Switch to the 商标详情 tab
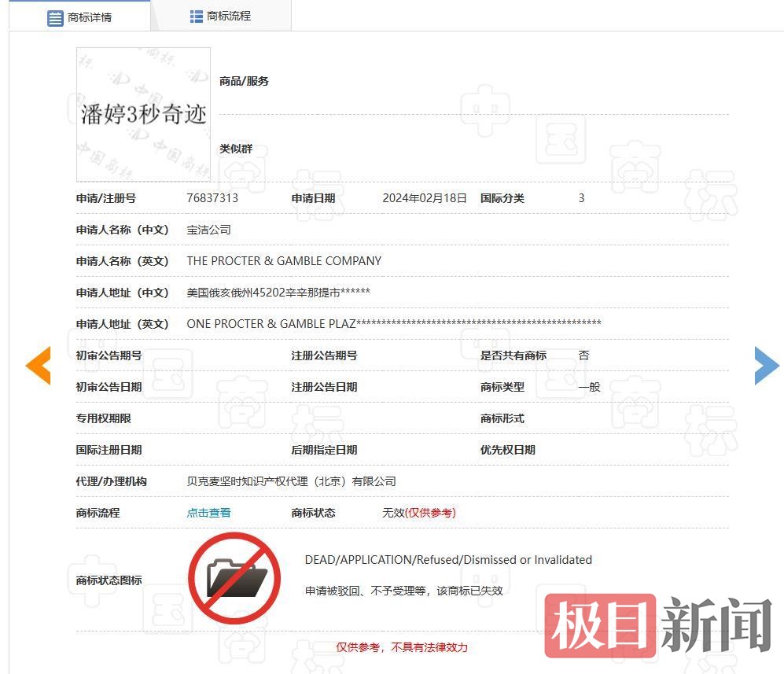 [x=89, y=17]
